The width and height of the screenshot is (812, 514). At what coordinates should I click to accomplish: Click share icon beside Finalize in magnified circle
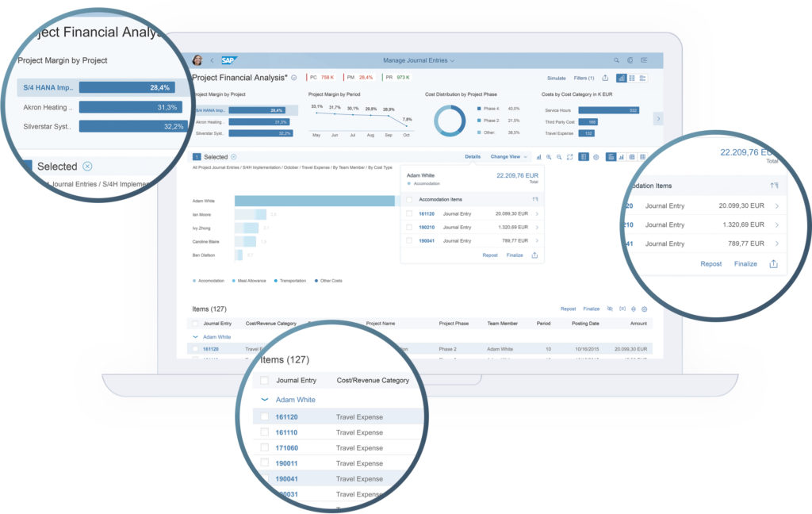click(773, 263)
